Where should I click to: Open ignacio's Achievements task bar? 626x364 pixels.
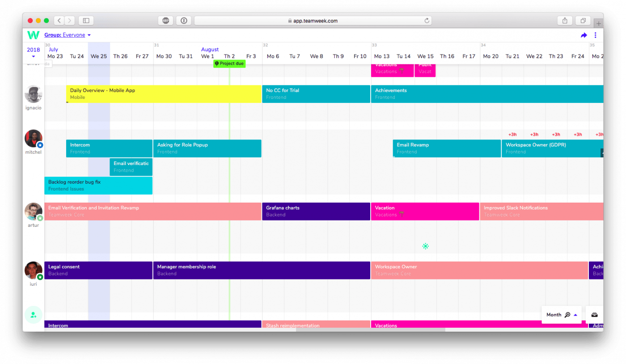coord(487,94)
